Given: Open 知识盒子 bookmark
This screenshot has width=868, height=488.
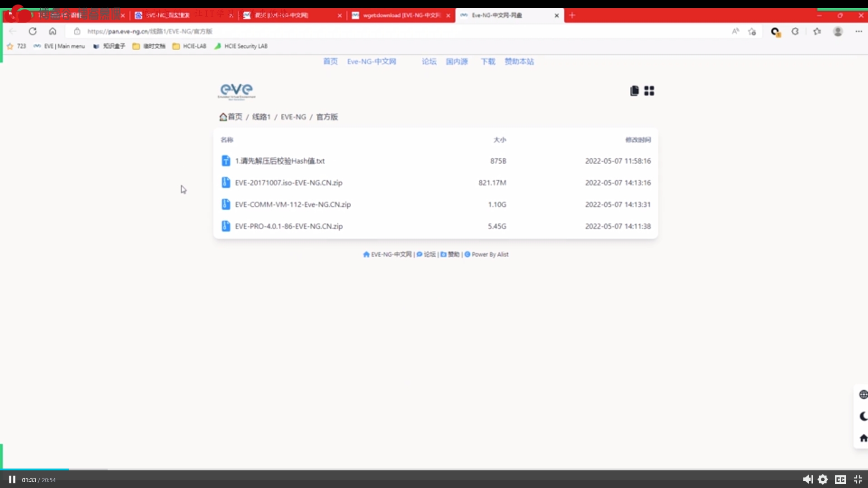Looking at the screenshot, I should click(x=109, y=46).
